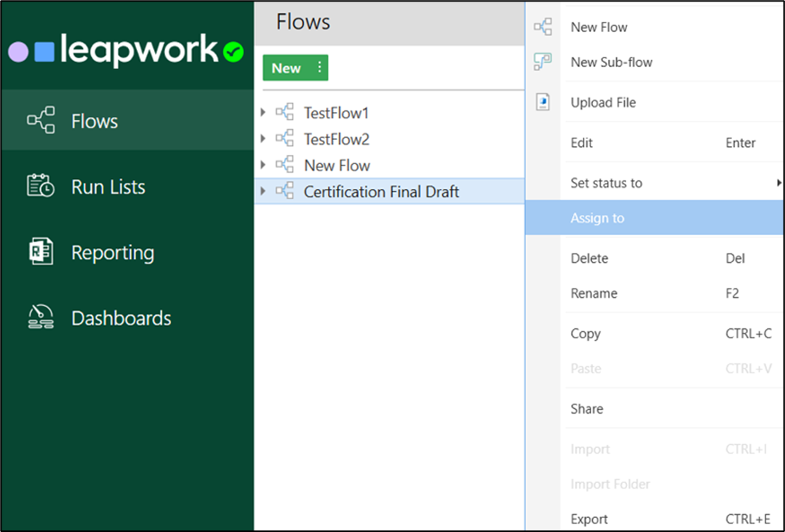Click the flow icon beside Certification Final Draft
Screen dimensions: 785x532
[284, 191]
